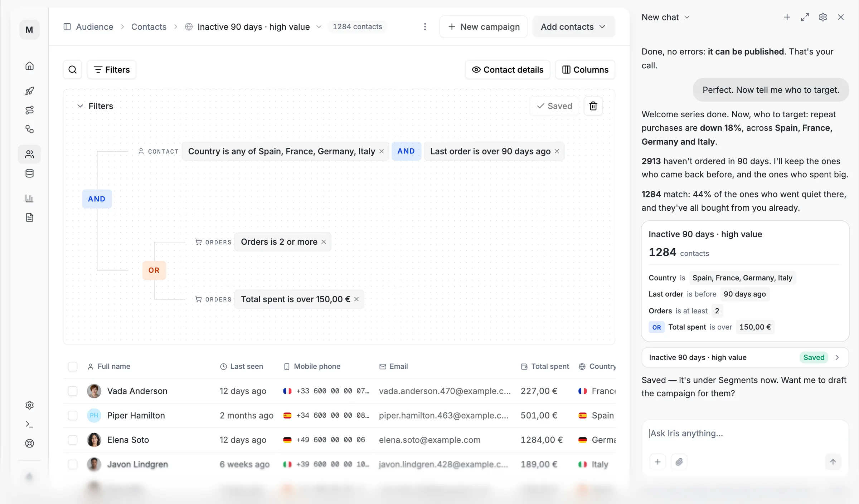Select the Javon Lindgren row checkbox

(x=73, y=464)
